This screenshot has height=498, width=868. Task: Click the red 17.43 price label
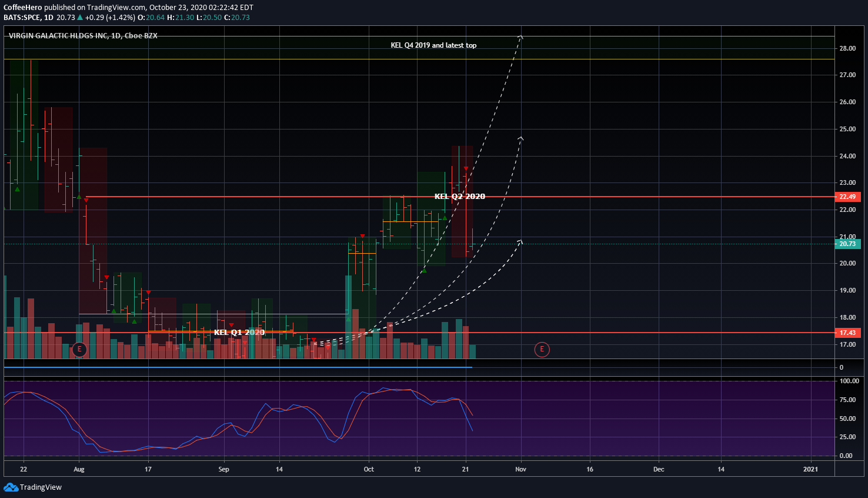pyautogui.click(x=847, y=333)
